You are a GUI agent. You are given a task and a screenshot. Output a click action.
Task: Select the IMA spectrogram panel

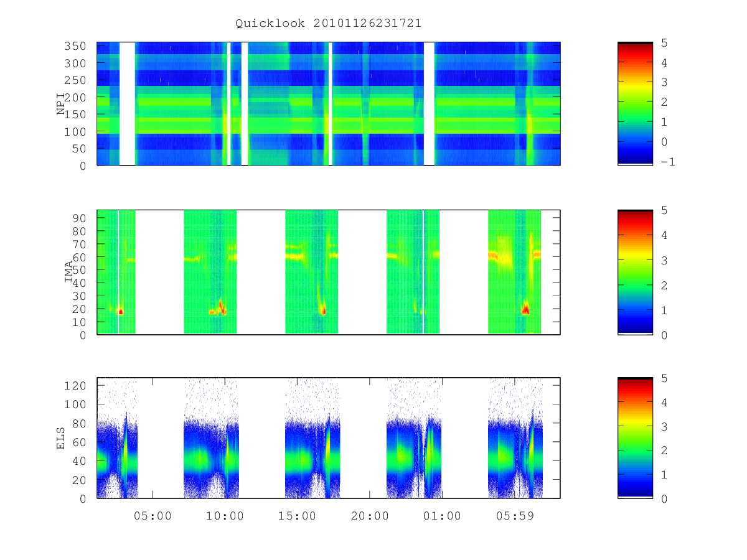[x=329, y=273]
